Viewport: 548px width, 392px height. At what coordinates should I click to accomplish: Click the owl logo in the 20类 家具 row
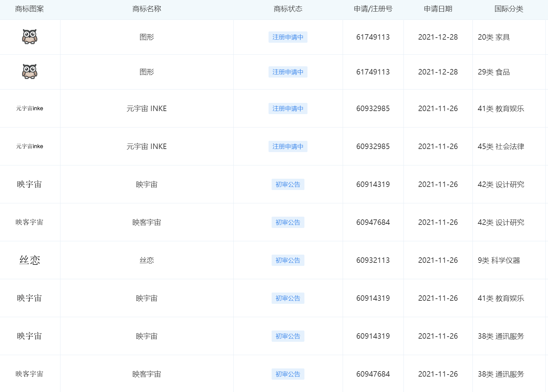30,37
